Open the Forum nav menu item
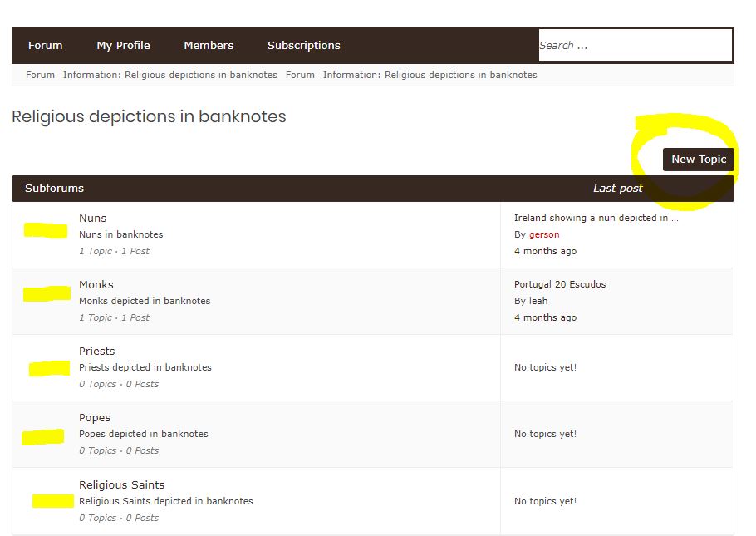756x536 pixels. point(46,46)
